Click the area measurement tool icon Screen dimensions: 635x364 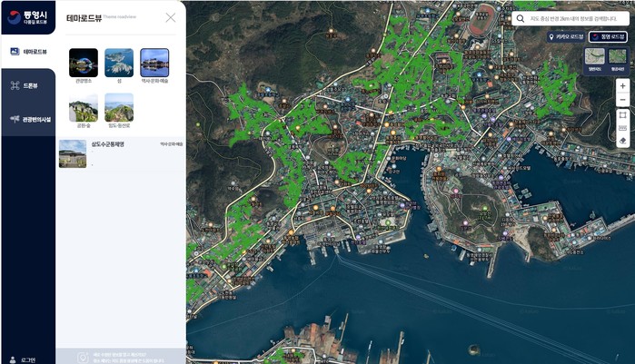pyautogui.click(x=622, y=116)
